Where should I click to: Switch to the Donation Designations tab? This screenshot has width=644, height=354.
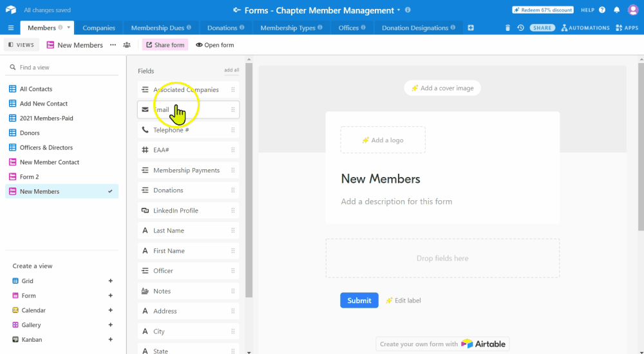tap(419, 28)
